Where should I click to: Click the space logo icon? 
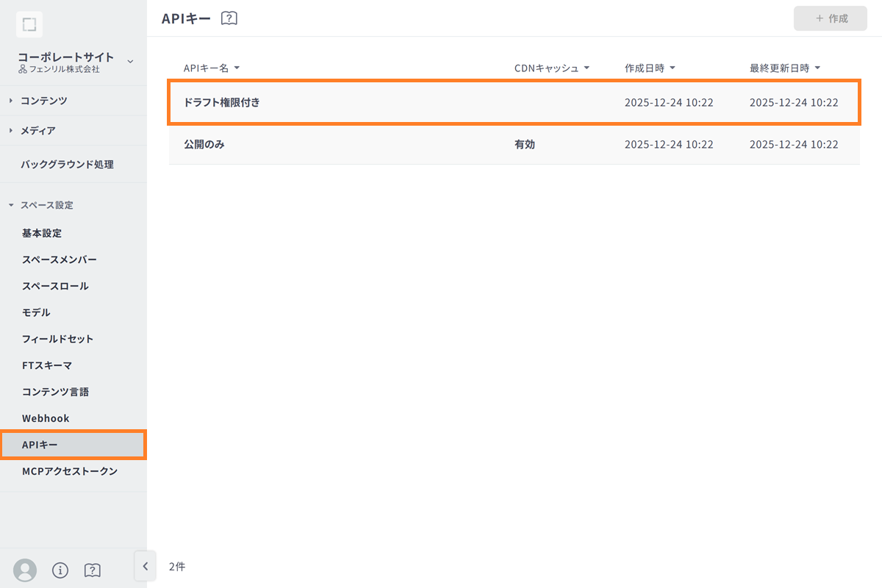click(x=29, y=24)
